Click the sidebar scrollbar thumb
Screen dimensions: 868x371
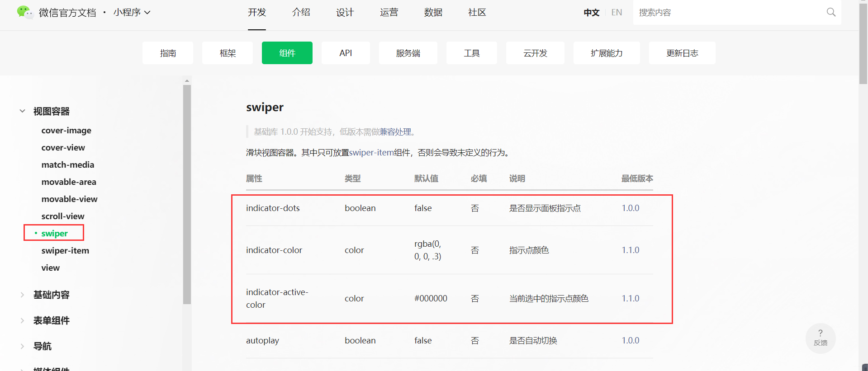click(187, 194)
